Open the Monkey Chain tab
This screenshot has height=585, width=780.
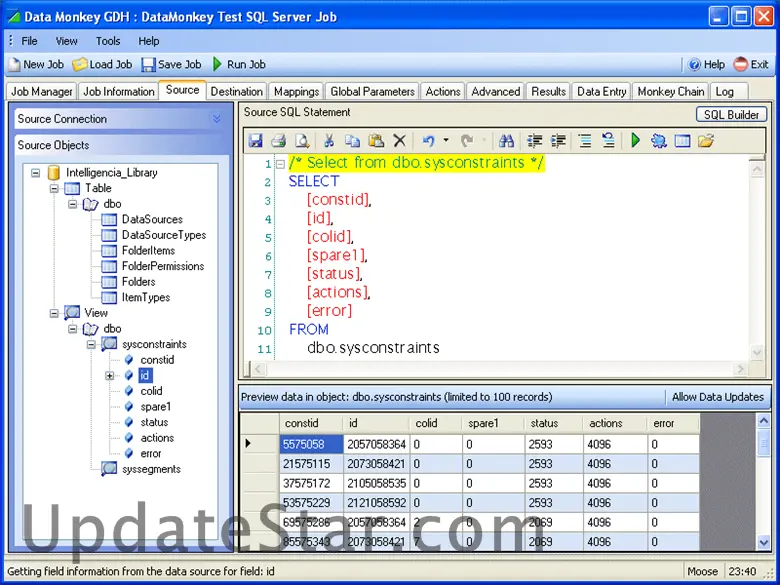tap(671, 92)
